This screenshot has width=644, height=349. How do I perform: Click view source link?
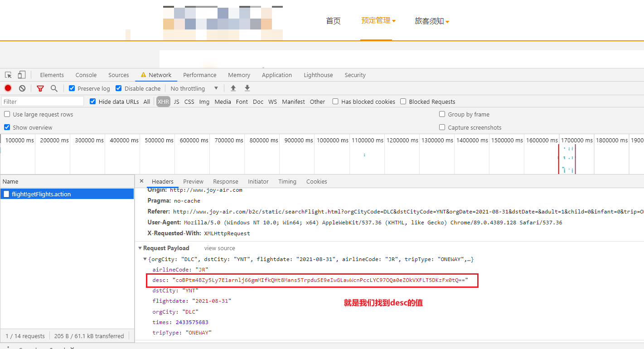click(x=220, y=248)
